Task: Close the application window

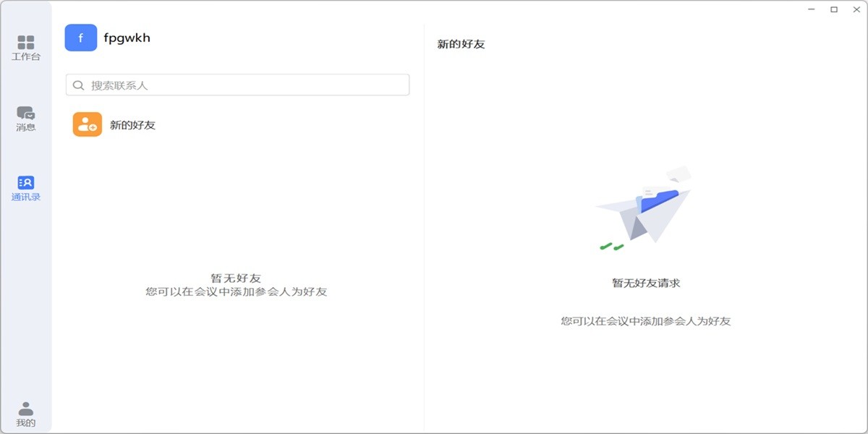Action: pos(856,10)
